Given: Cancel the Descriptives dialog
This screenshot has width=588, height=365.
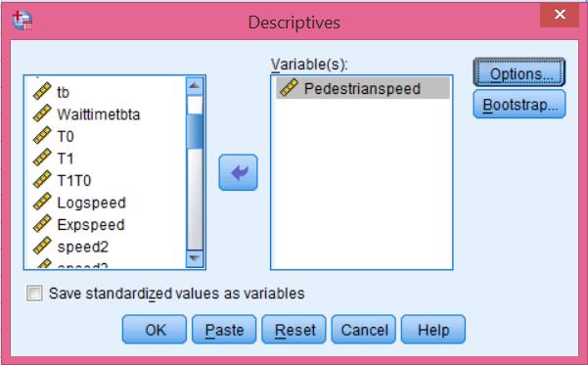Looking at the screenshot, I should [x=364, y=330].
